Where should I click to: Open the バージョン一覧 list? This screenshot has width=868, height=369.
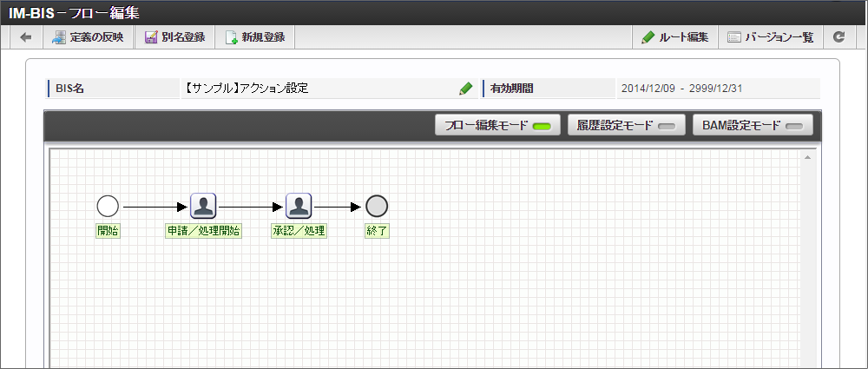tap(771, 37)
